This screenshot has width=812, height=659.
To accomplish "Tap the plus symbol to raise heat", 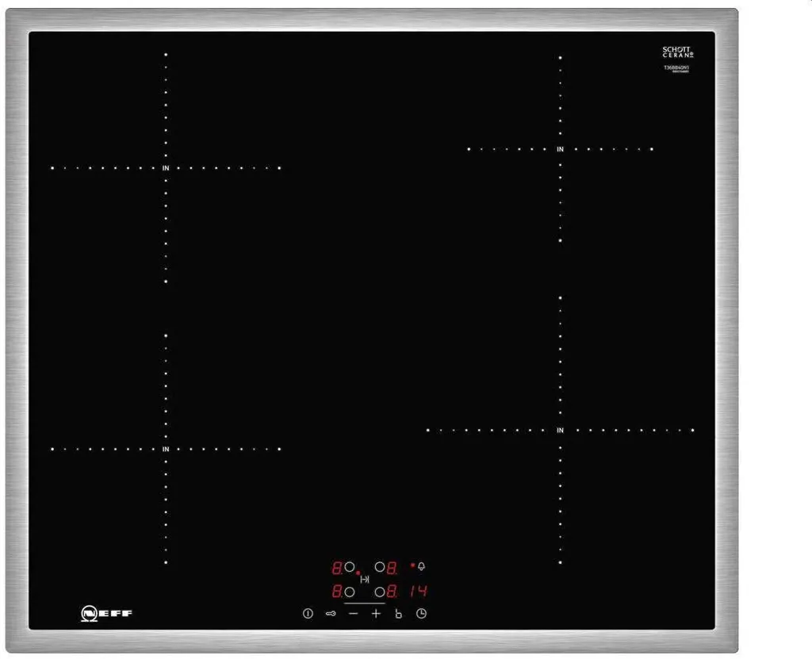I will [376, 613].
